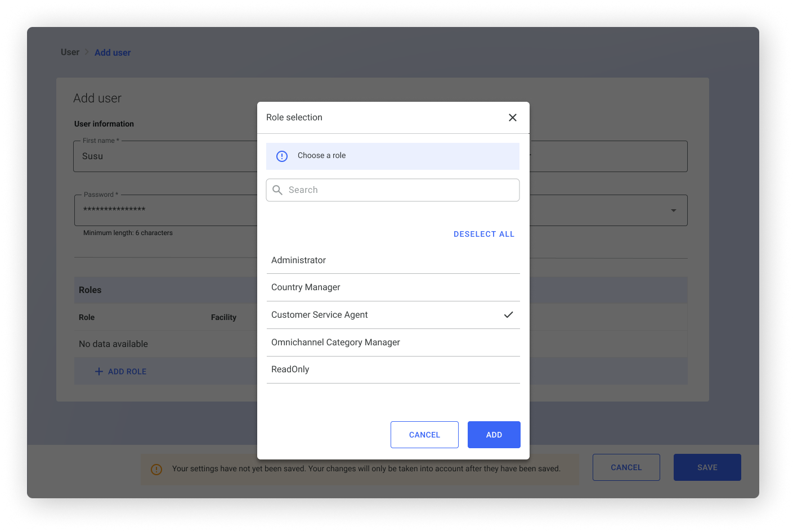Click the plus icon next to Add Role

99,372
